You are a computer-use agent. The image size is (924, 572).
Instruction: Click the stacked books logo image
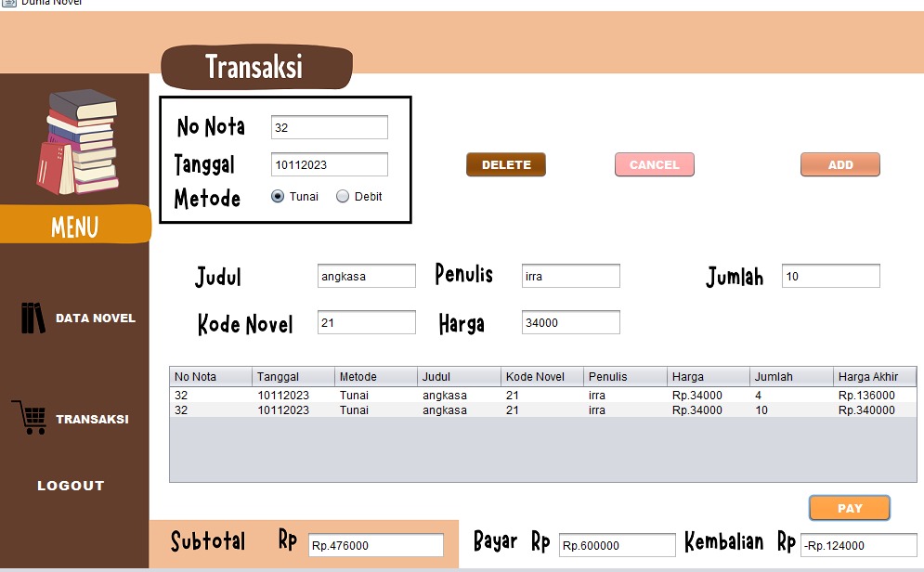click(x=79, y=142)
